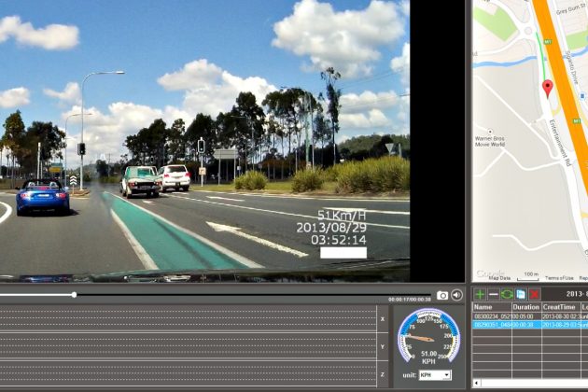Click the dashcam video frame
Viewport: 588px width, 392px height.
pyautogui.click(x=204, y=141)
